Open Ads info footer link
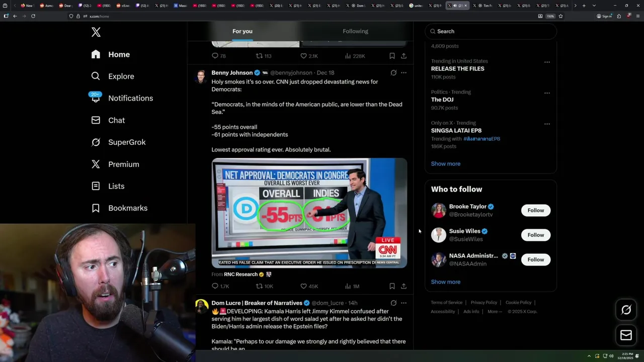This screenshot has height=362, width=644. [x=471, y=312]
